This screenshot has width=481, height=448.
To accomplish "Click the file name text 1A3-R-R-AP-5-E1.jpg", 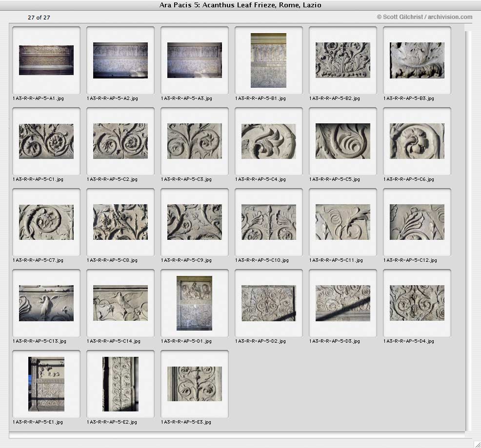I will 38,422.
